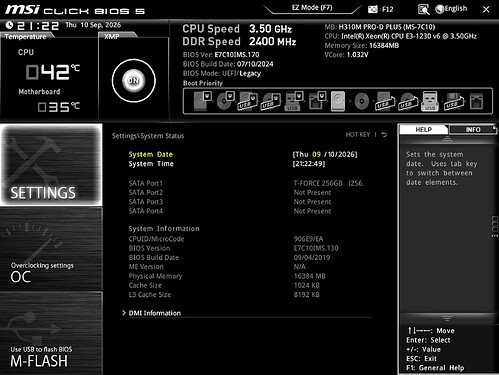The width and height of the screenshot is (499, 375).
Task: Click BIOS Version value E7C10IMS.130
Action: tap(316, 248)
